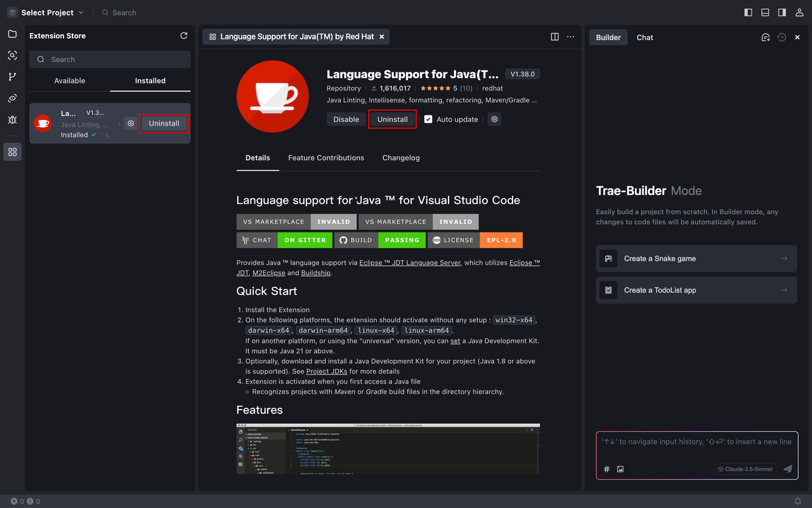
Task: Click the V1.38.0 version label
Action: tap(523, 74)
